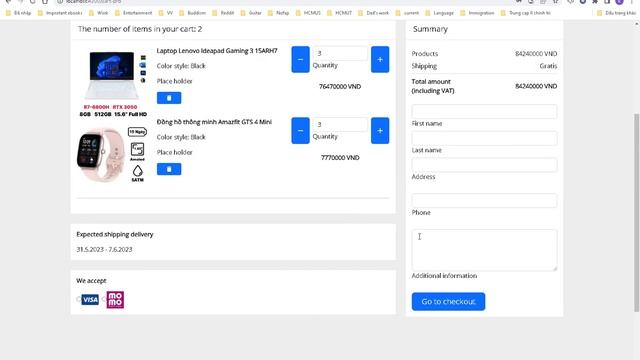Click the MoMo payment logo
Image resolution: width=640 pixels, height=360 pixels.
click(115, 300)
